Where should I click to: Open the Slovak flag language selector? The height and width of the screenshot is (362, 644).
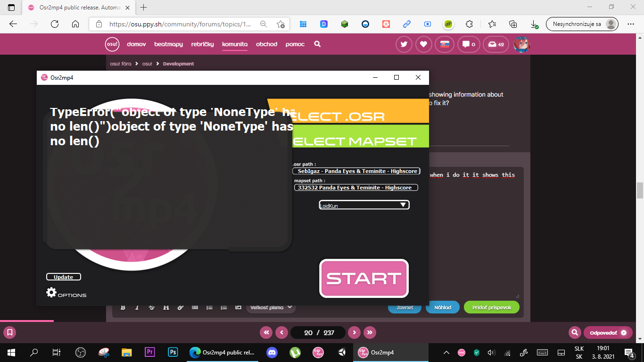click(444, 44)
